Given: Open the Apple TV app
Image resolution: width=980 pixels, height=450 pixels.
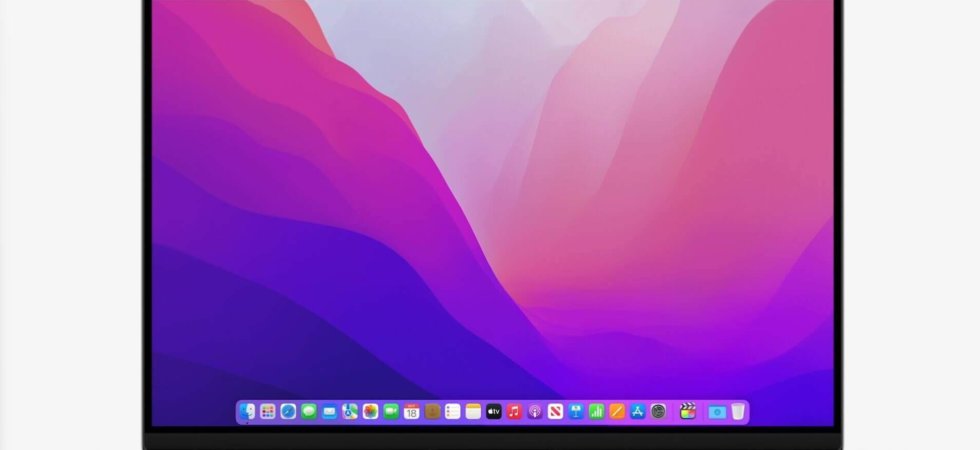Looking at the screenshot, I should pyautogui.click(x=494, y=411).
